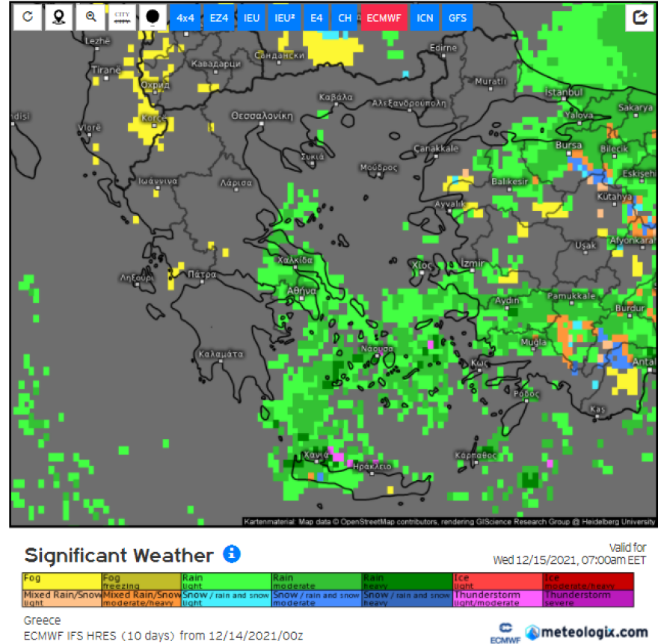Open the Significant Weather info icon
This screenshot has width=658, height=644.
[x=232, y=554]
